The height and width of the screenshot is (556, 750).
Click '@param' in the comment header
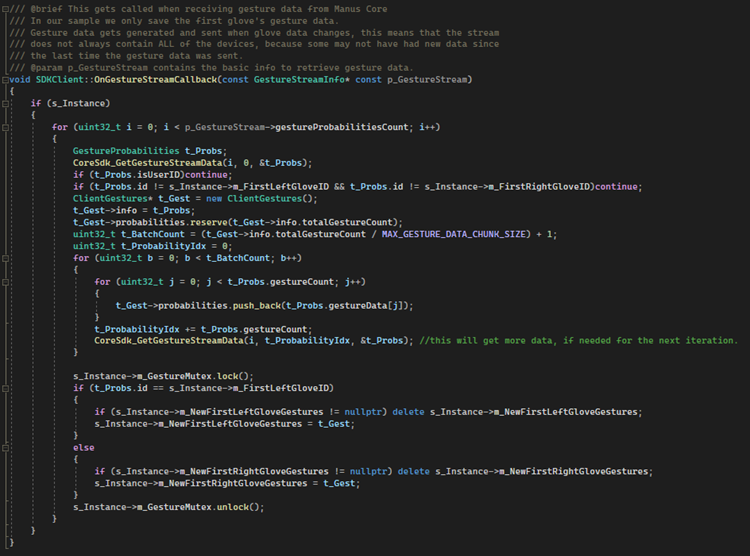pos(46,67)
